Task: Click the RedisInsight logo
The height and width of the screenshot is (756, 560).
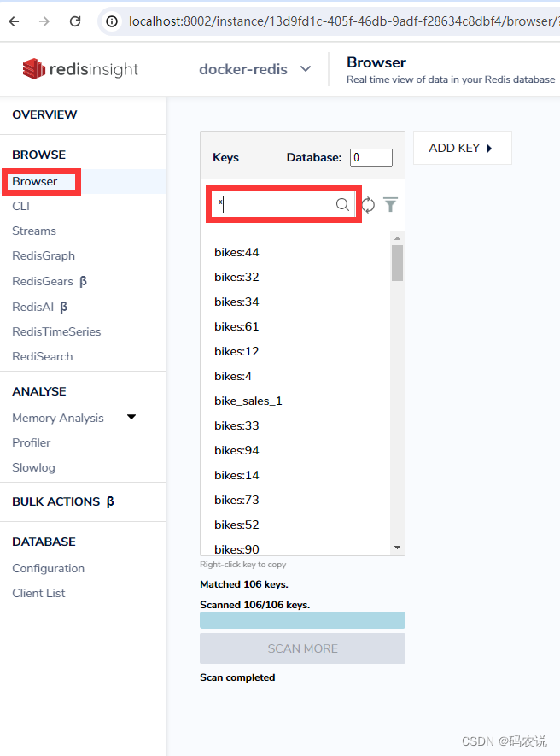Action: tap(80, 69)
